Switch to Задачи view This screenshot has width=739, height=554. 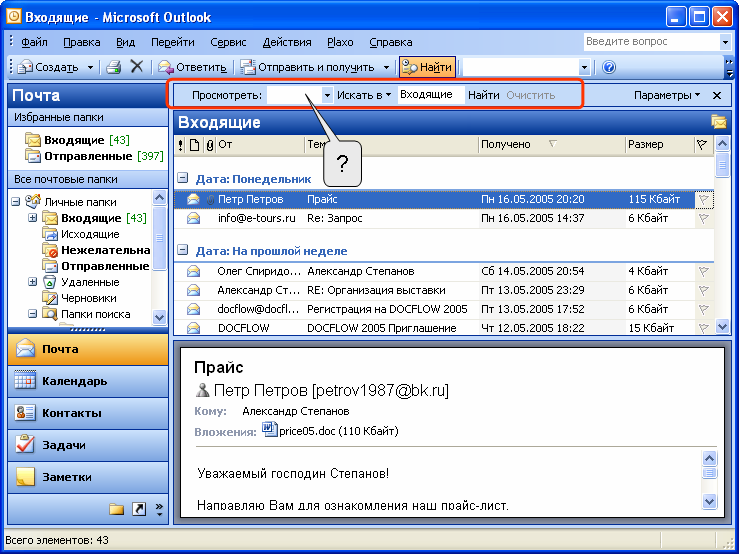88,445
